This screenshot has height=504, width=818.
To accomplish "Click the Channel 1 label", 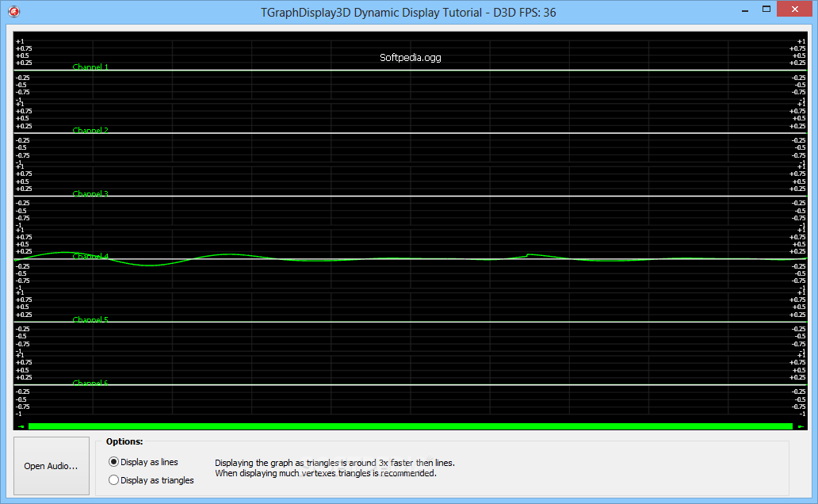I will pos(90,67).
